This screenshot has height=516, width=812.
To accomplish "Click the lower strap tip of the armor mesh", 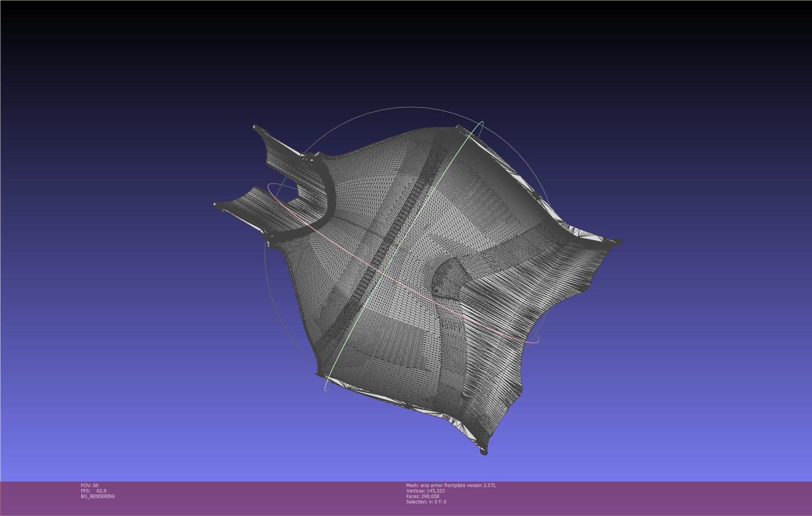I will pyautogui.click(x=217, y=204).
